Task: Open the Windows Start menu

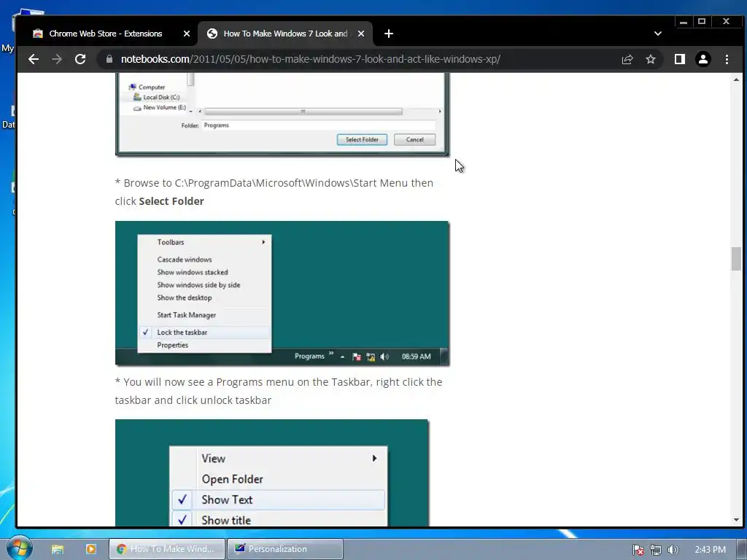Action: (19, 548)
